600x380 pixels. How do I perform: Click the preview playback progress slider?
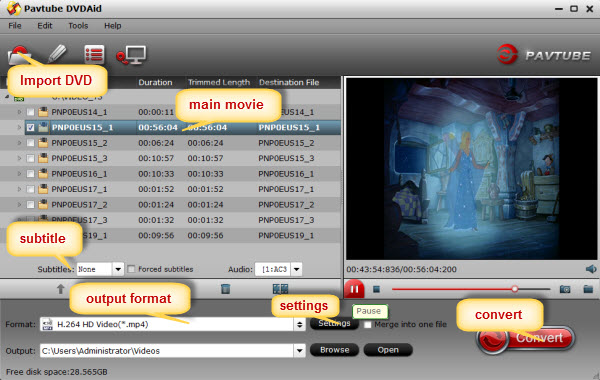[x=471, y=289]
